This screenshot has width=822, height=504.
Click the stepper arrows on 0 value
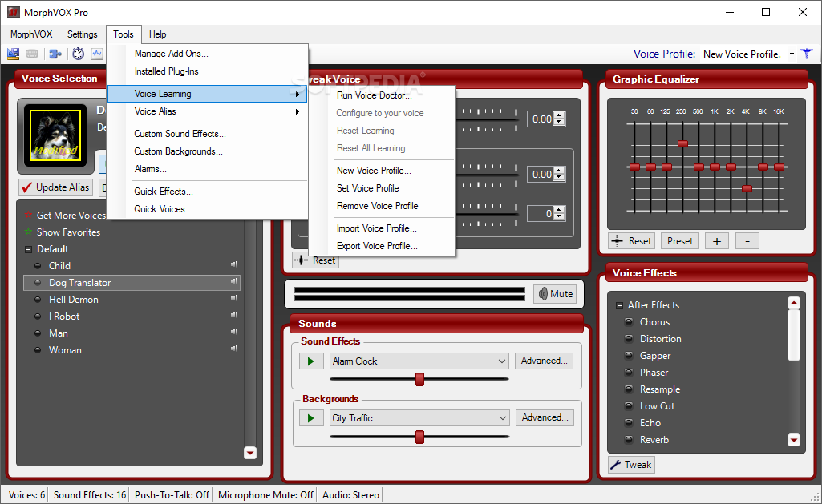559,213
